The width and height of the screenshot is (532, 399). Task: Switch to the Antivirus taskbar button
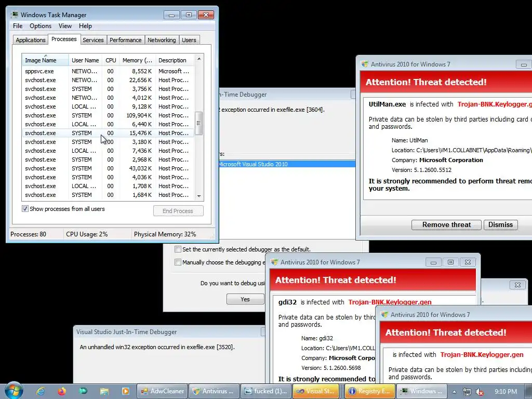point(215,391)
